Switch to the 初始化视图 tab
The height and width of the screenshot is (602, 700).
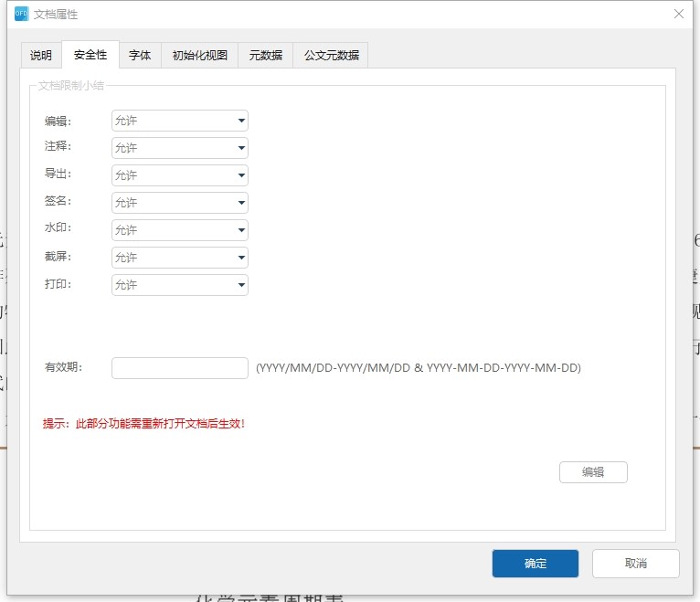(x=200, y=55)
